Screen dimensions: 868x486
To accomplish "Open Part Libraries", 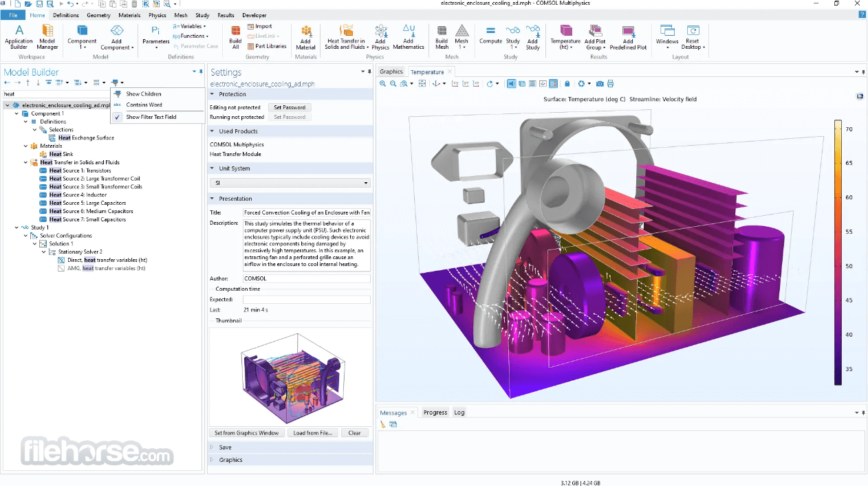I will tap(267, 46).
